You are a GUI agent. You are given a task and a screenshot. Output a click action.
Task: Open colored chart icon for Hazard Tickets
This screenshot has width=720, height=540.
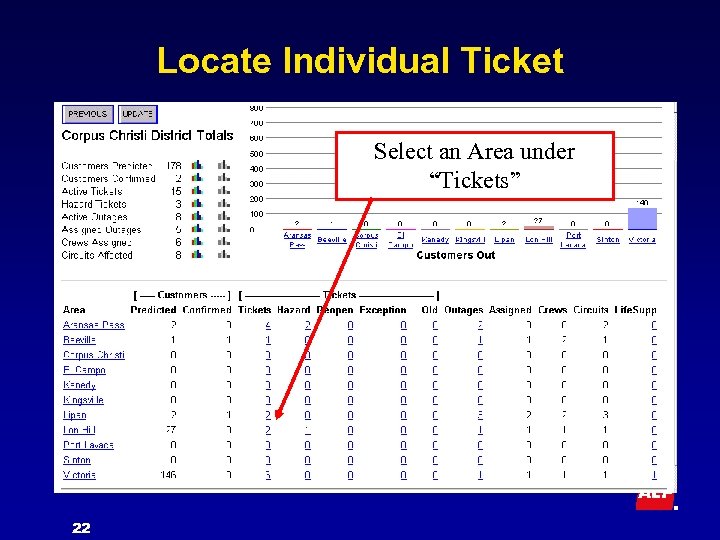[x=197, y=203]
